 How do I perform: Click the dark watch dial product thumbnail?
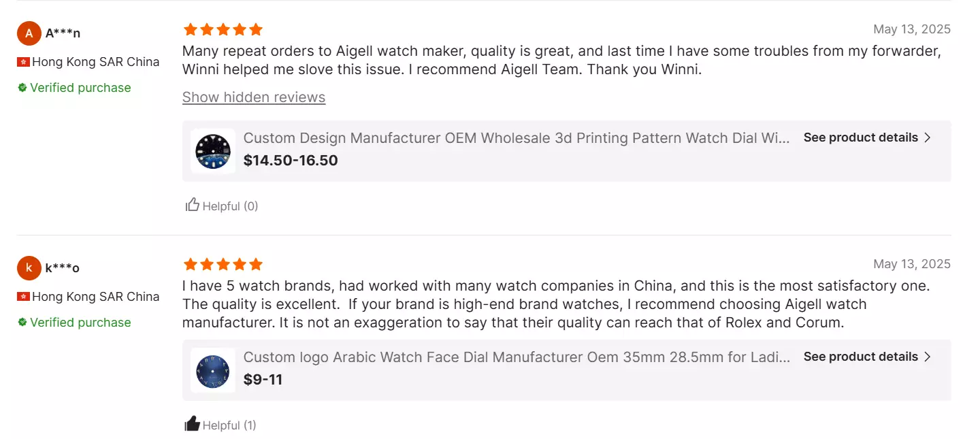(212, 150)
